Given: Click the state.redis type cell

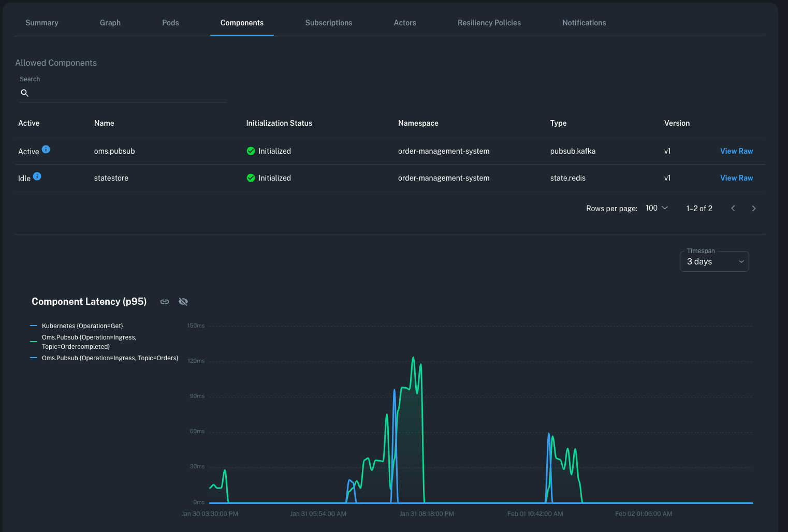Looking at the screenshot, I should pos(568,178).
